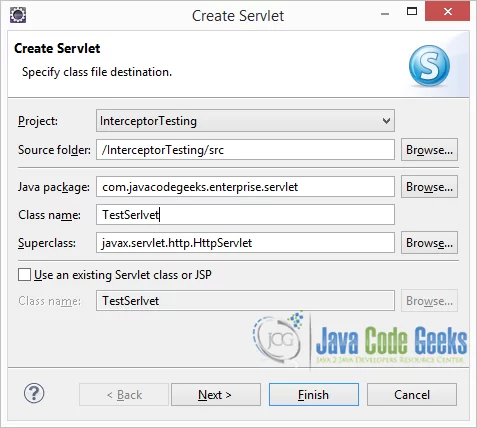Maximize the Create Servlet dialog

coord(412,12)
